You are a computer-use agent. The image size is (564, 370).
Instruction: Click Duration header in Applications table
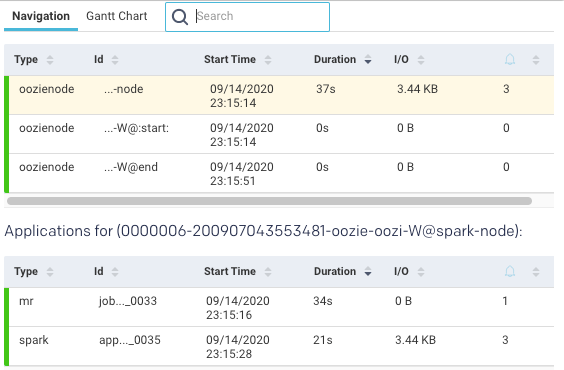[335, 271]
